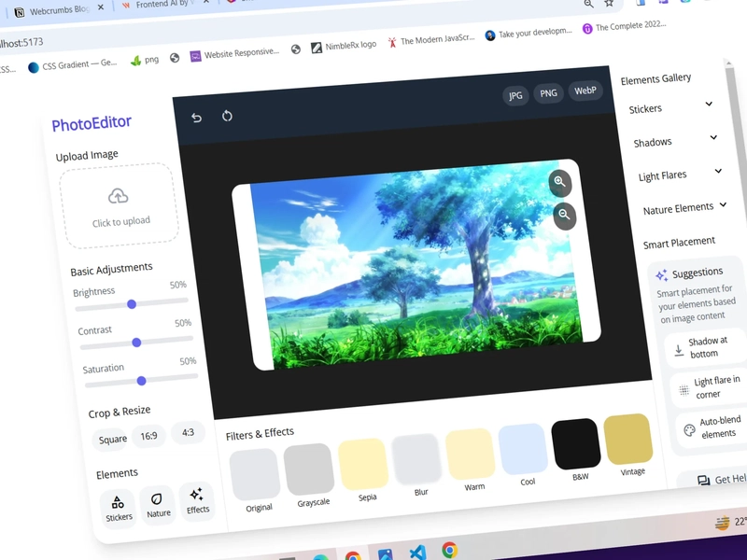Click the Get Help chat icon
Viewport: 747px width, 560px height.
[x=703, y=480]
